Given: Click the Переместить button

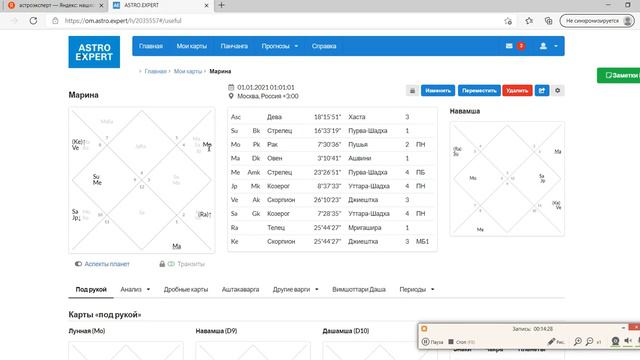Looking at the screenshot, I should (x=479, y=91).
